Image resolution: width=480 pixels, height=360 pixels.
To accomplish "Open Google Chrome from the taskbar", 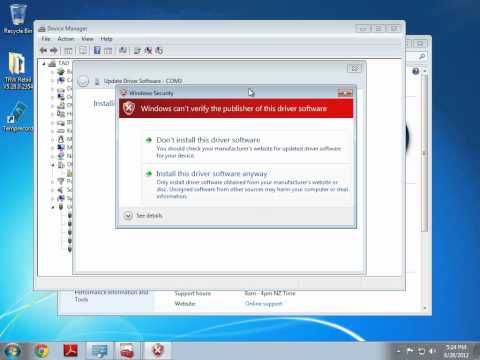I will tap(41, 350).
